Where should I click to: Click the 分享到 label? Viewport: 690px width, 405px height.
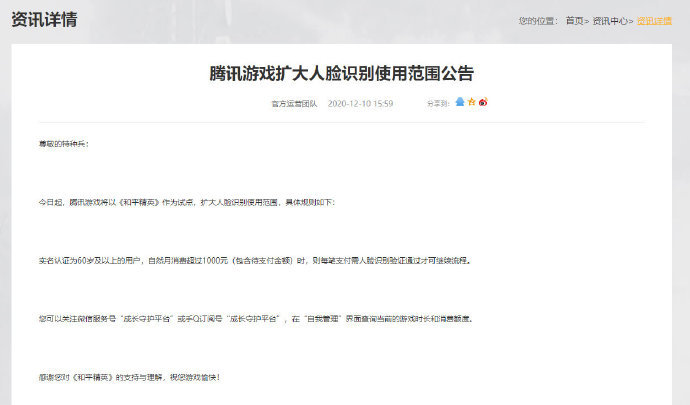[x=437, y=103]
